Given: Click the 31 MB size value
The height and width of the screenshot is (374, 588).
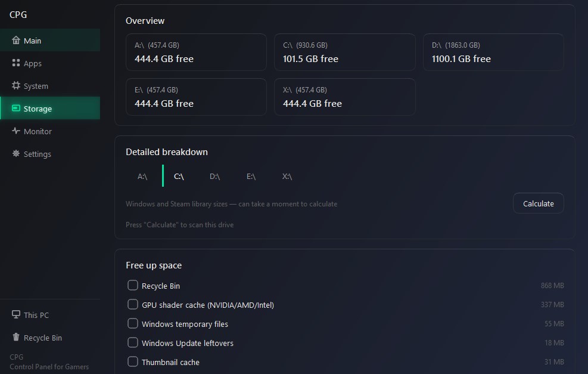Looking at the screenshot, I should [x=554, y=362].
